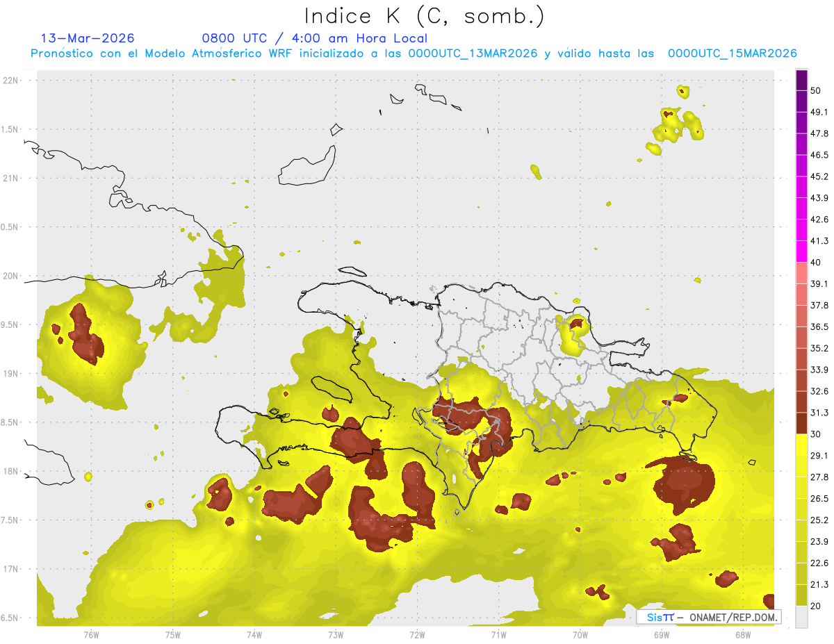Click the colorbar value "36.5"
The image size is (834, 644).
[819, 327]
